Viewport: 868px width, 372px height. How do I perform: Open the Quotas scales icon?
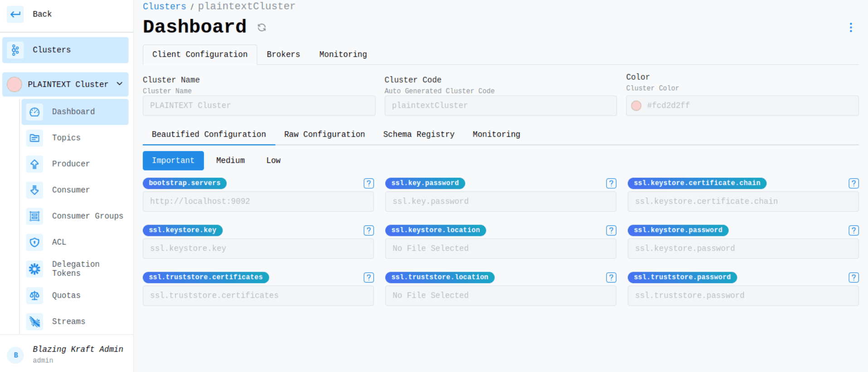point(34,296)
